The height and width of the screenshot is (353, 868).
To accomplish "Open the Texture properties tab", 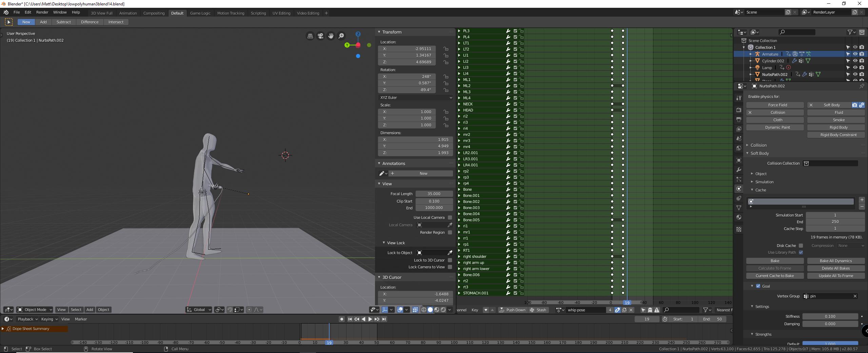I will pos(739,229).
